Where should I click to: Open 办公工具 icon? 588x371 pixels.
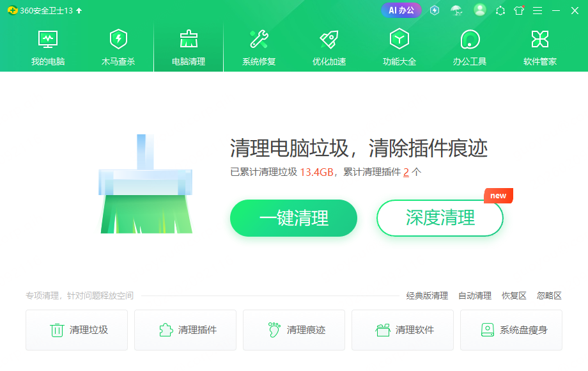[470, 39]
